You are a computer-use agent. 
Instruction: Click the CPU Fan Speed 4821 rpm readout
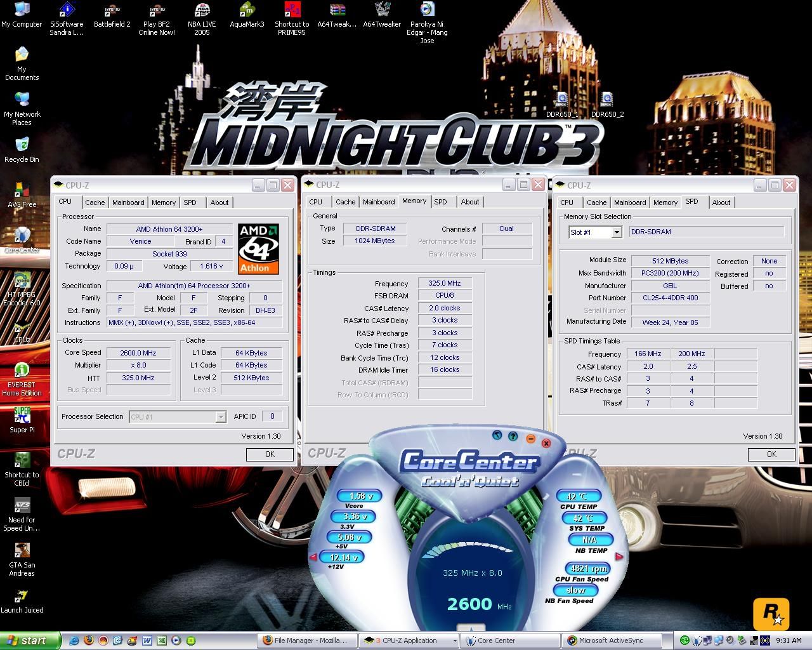(589, 569)
